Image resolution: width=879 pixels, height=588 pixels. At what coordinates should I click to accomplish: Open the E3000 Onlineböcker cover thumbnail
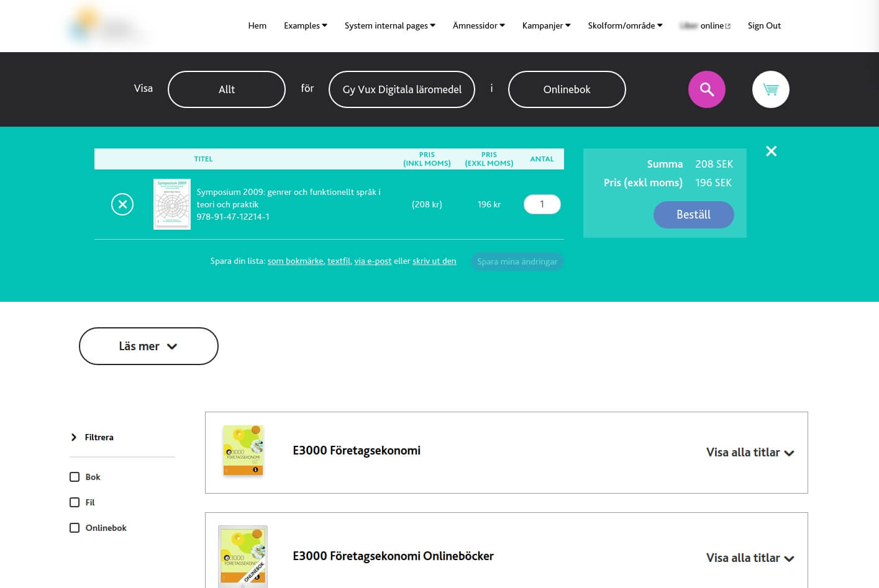tap(243, 556)
